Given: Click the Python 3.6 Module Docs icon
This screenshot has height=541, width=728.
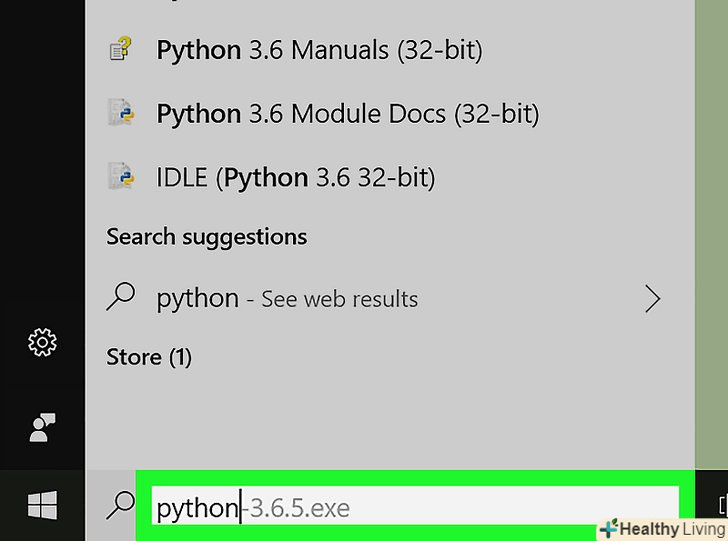Looking at the screenshot, I should 121,114.
